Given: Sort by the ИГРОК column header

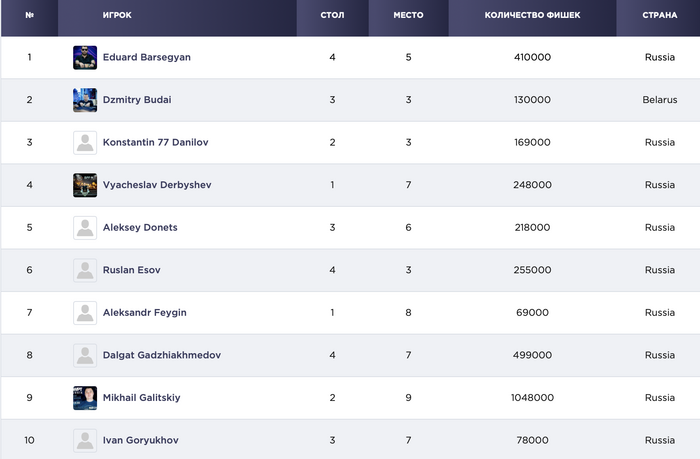Looking at the screenshot, I should tap(117, 16).
